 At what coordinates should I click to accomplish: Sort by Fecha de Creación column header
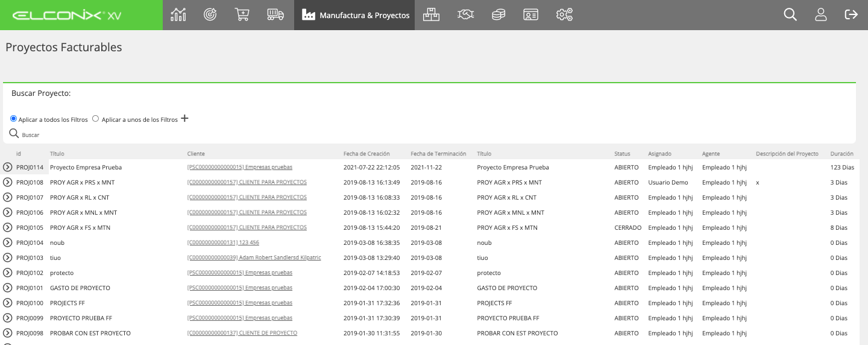(x=366, y=154)
